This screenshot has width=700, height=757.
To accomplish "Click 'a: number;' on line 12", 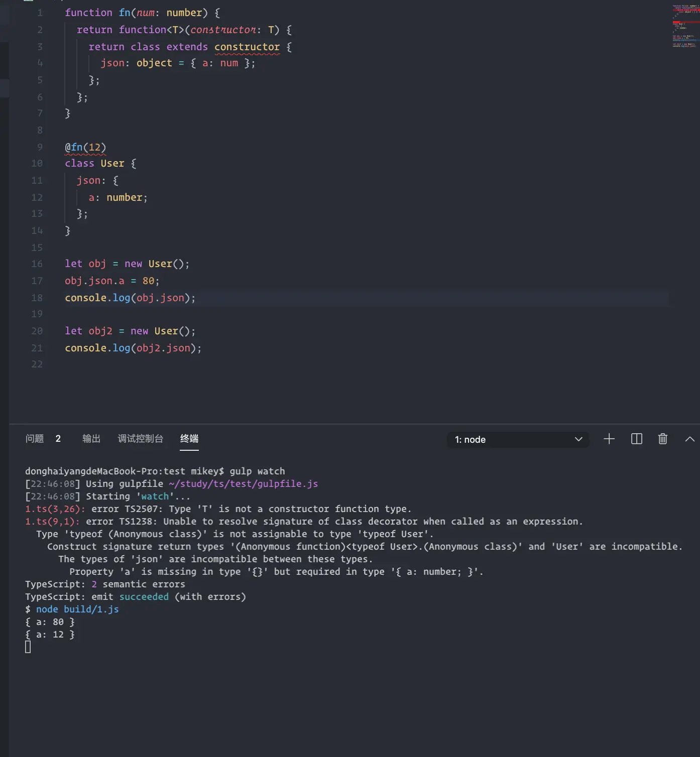I will (118, 197).
